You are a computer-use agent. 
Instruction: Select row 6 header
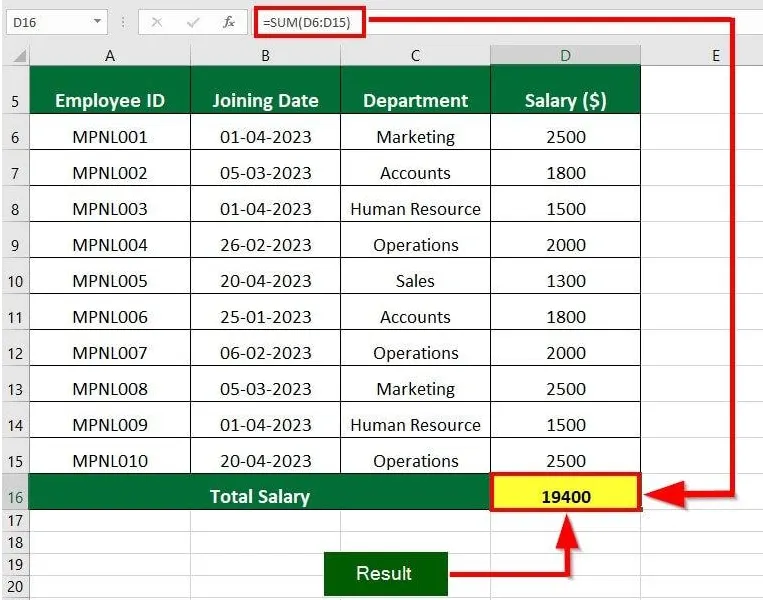pos(15,132)
